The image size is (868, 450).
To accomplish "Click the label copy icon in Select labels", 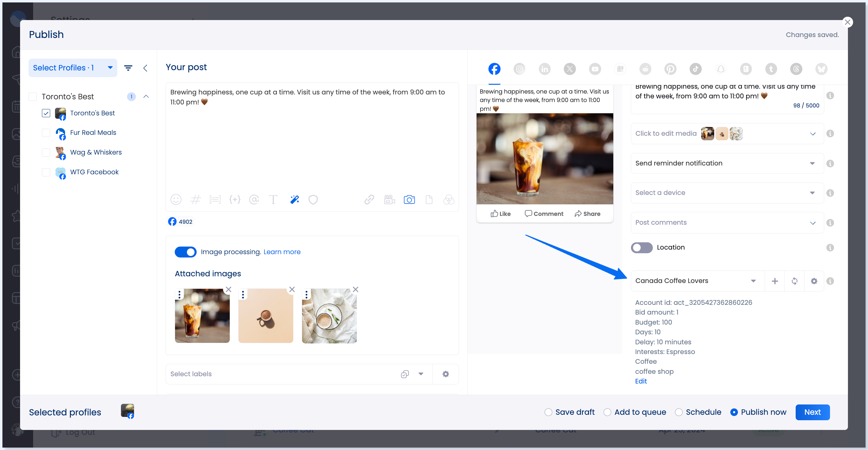I will [x=405, y=374].
